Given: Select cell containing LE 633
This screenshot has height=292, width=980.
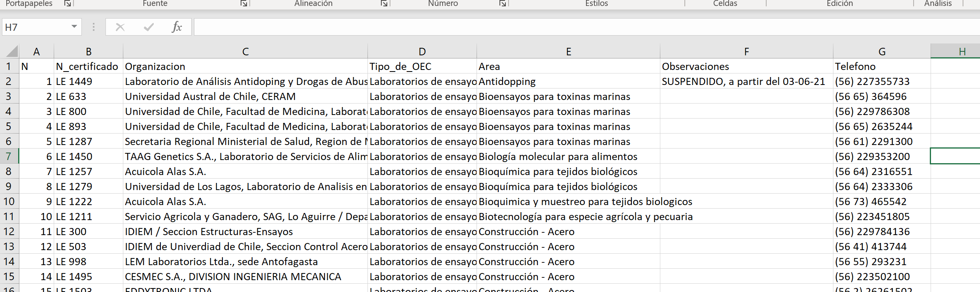Looking at the screenshot, I should [89, 96].
